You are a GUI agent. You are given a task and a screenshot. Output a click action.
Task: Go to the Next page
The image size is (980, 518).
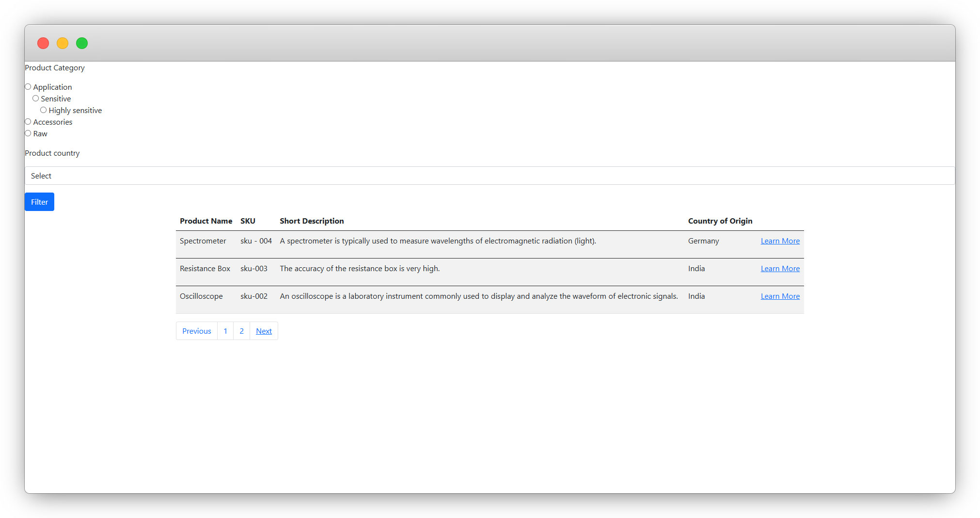pyautogui.click(x=264, y=331)
